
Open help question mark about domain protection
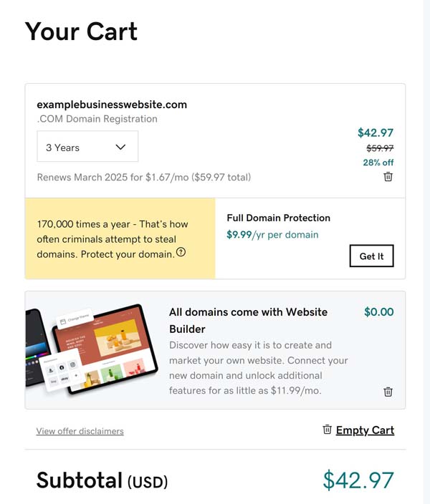point(181,252)
